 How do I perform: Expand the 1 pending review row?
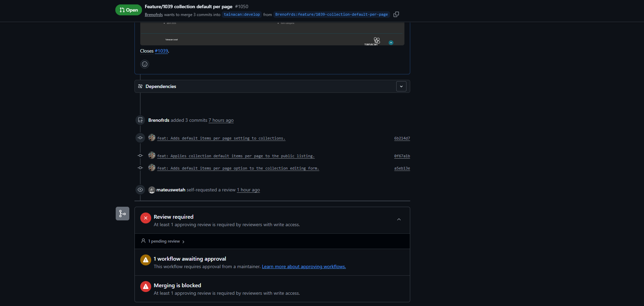272,241
